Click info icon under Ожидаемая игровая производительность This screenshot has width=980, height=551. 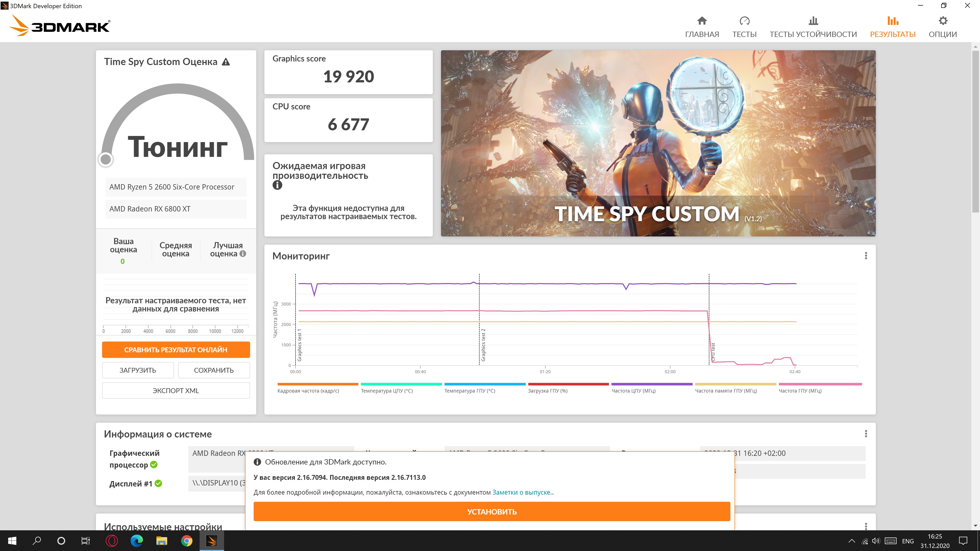coord(277,185)
